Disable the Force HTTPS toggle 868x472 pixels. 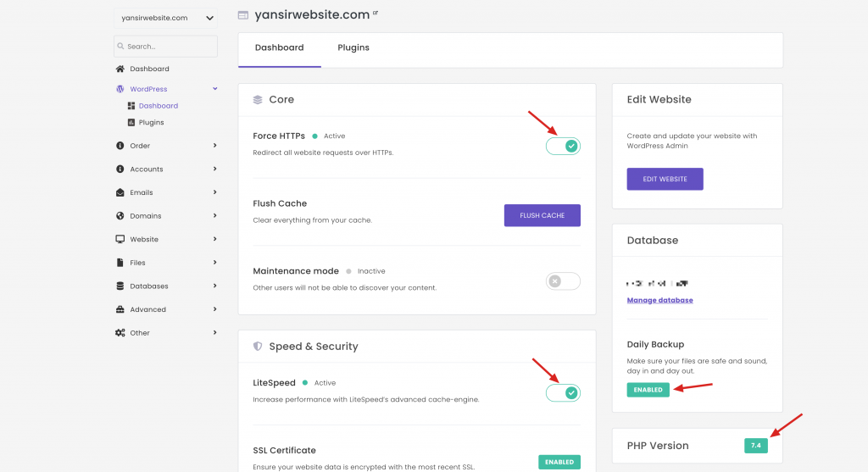(564, 147)
